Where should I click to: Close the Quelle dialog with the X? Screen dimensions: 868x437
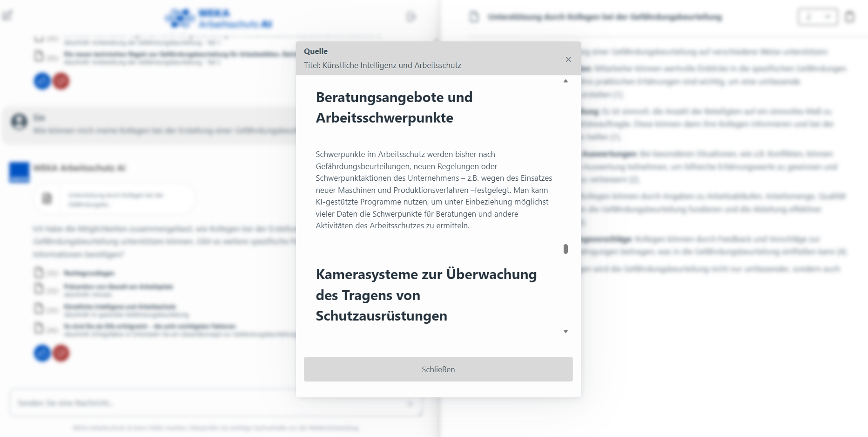tap(568, 59)
